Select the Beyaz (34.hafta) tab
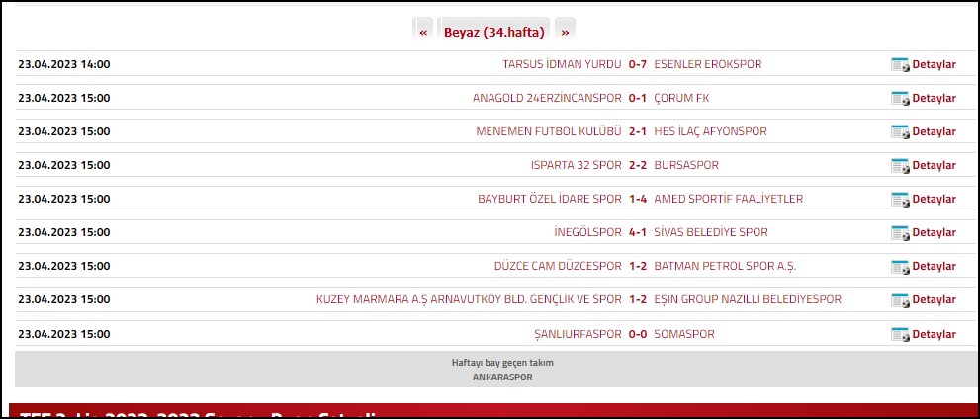Screen dimensions: 980x419 tap(493, 32)
